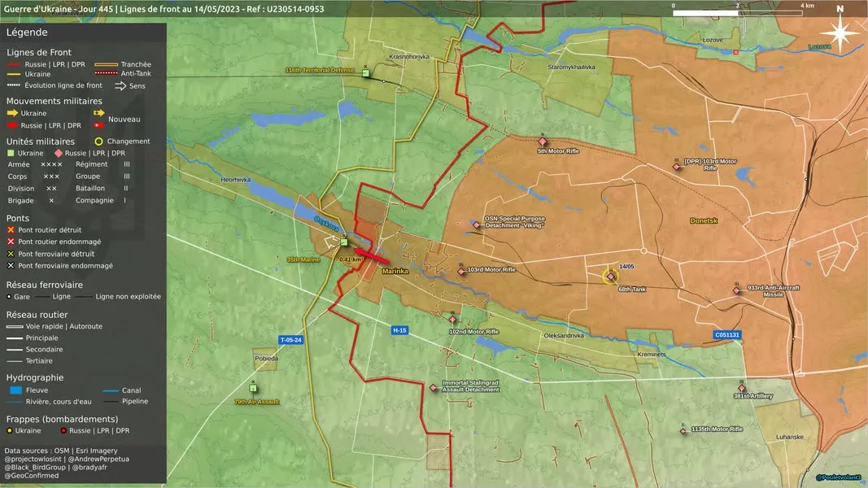Viewport: 868px width, 488px height.
Task: Click the 68th Tank unit marker
Action: click(611, 276)
